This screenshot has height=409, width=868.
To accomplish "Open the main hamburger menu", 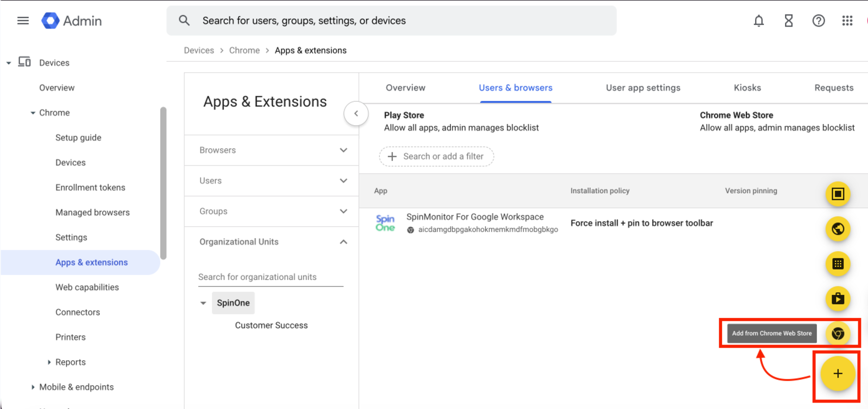I will [x=23, y=21].
